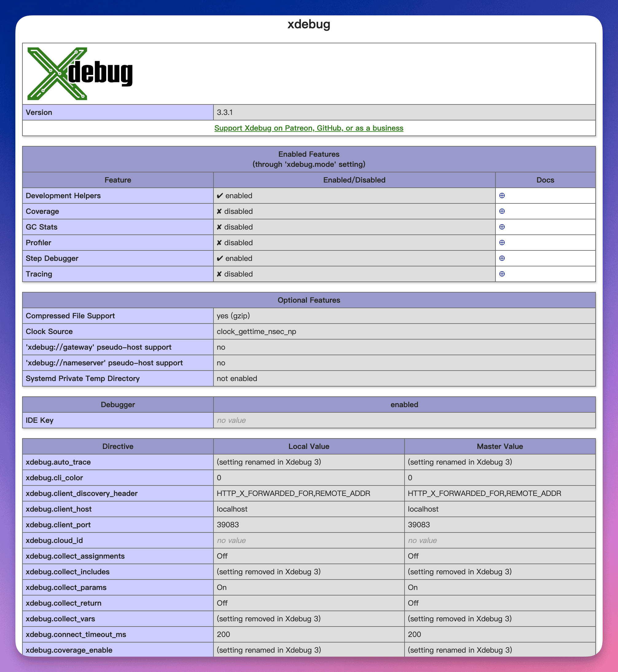The image size is (618, 672).
Task: Click the Xdebug docs icon for Development Helpers
Action: click(x=502, y=195)
